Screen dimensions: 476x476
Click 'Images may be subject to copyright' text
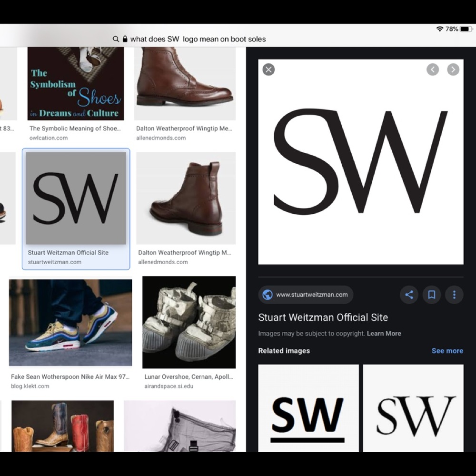311,333
